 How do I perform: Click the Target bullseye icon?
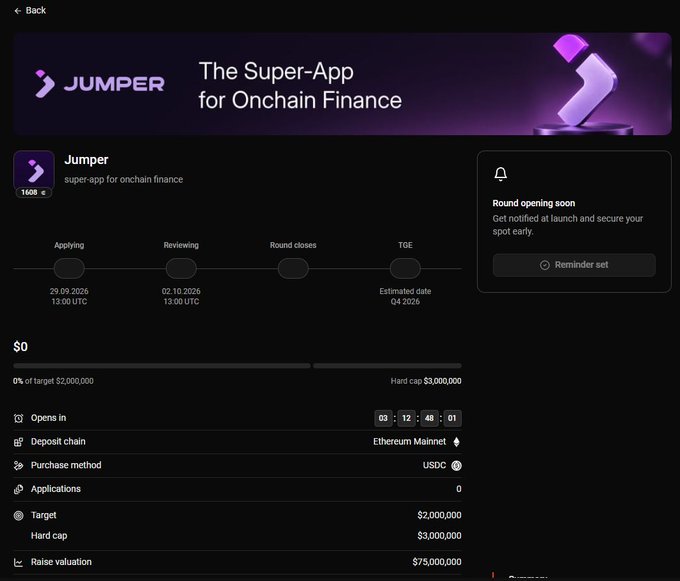18,516
